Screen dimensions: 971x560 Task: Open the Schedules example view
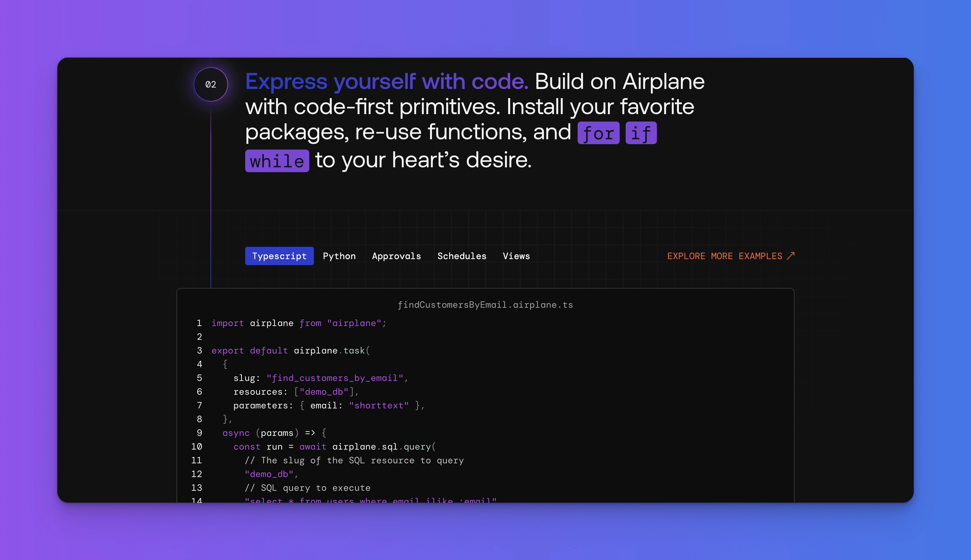pyautogui.click(x=461, y=256)
